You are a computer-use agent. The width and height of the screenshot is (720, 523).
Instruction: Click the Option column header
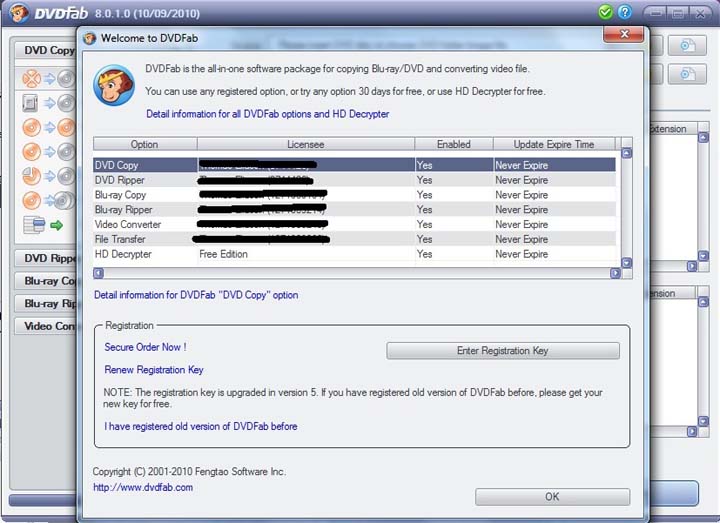pyautogui.click(x=145, y=144)
